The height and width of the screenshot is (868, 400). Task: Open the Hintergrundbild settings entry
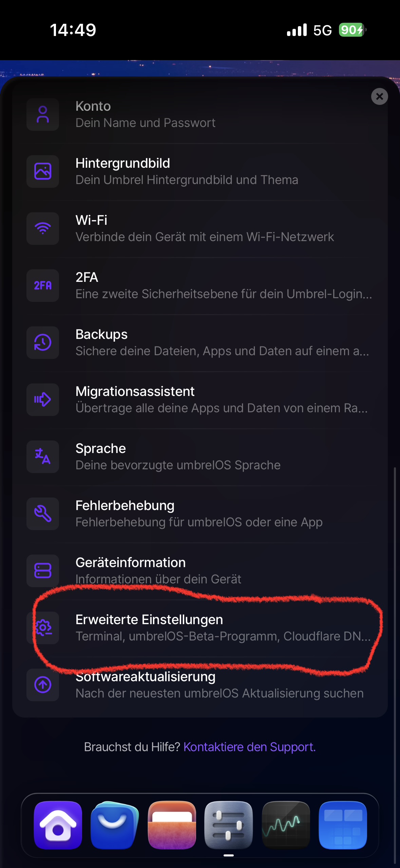tap(204, 171)
